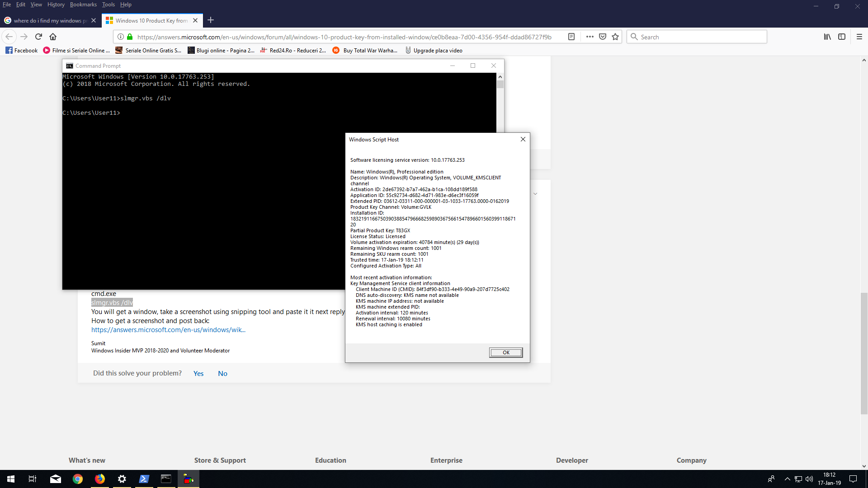
Task: Click the URL address bar
Action: [344, 37]
